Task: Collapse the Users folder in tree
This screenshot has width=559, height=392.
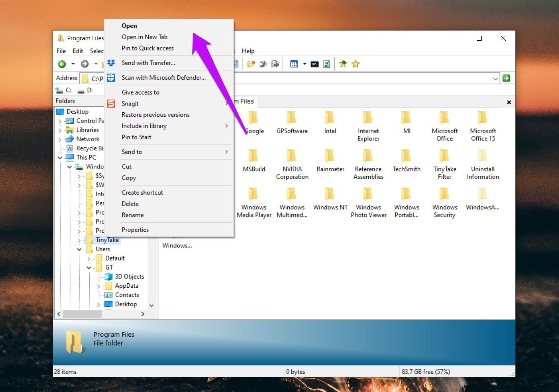Action: click(x=79, y=249)
